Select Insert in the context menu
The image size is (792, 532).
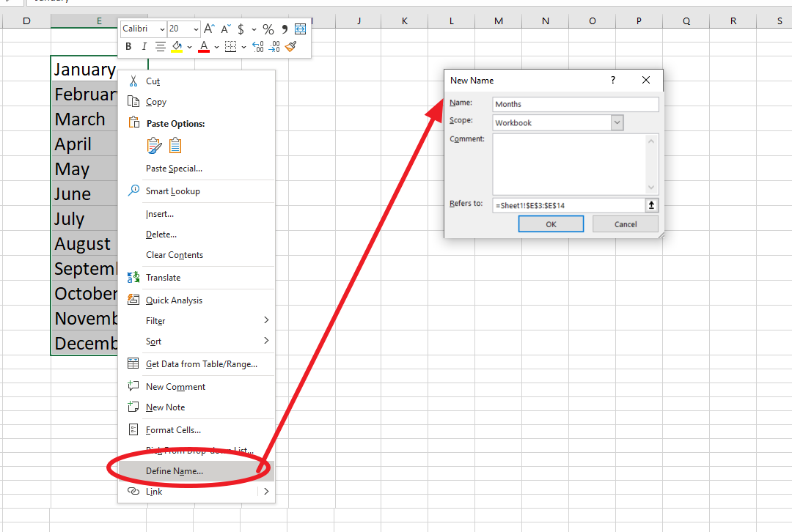pos(160,214)
